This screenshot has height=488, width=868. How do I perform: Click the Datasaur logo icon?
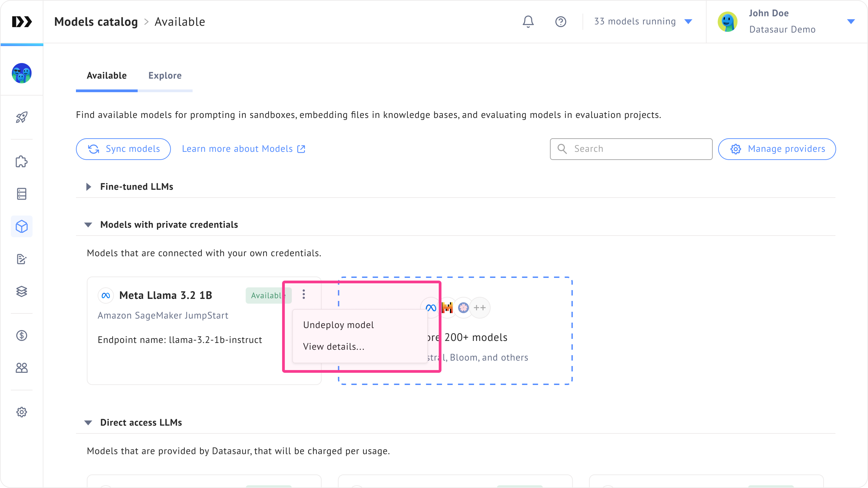point(22,22)
